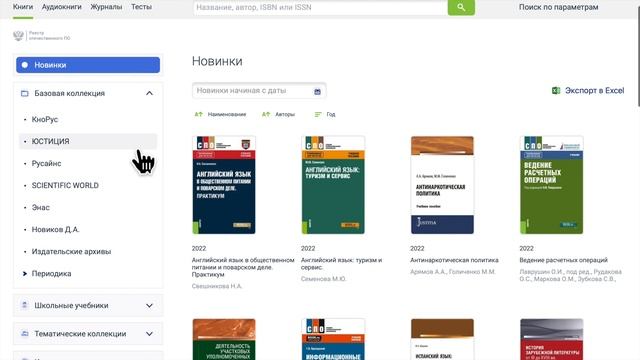
Task: Select the Энас publisher
Action: pos(41,207)
